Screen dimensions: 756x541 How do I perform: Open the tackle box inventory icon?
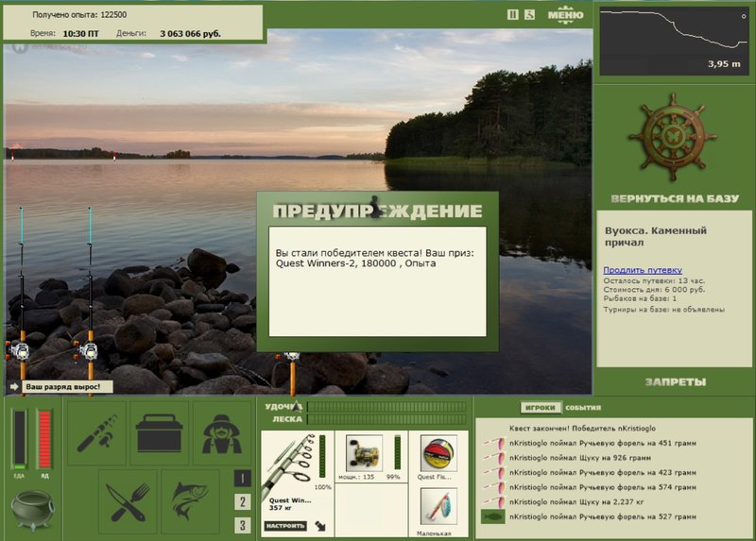(159, 432)
